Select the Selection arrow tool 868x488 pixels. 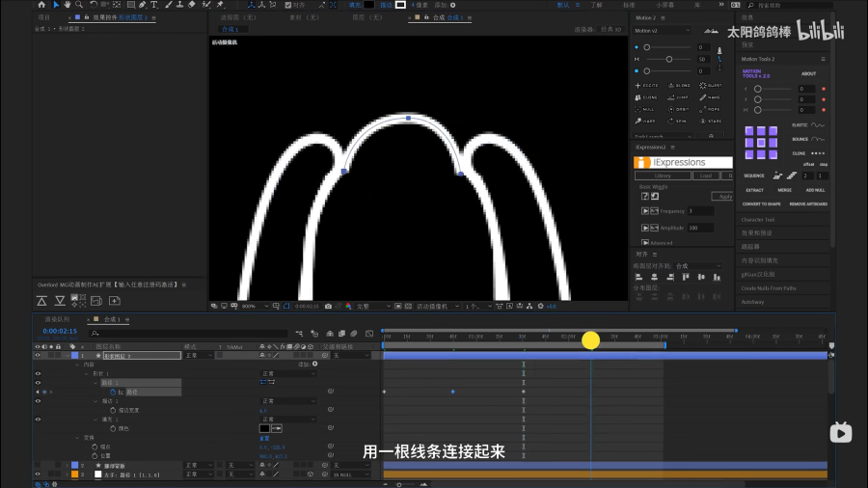(x=56, y=5)
